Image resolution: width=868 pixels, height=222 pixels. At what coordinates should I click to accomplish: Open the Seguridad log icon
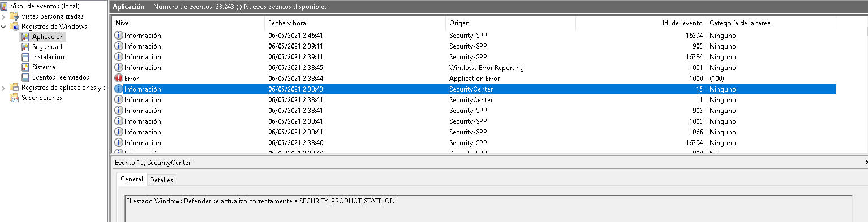point(25,47)
